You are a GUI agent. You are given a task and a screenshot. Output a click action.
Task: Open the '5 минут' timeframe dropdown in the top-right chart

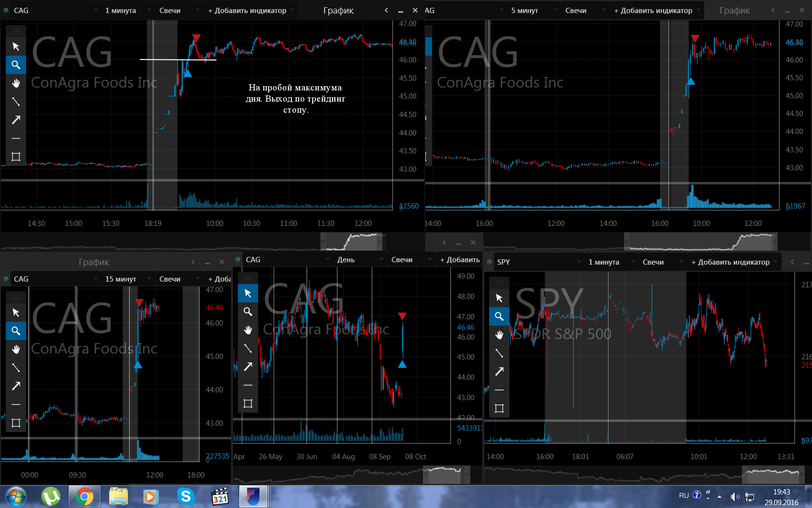pyautogui.click(x=533, y=10)
